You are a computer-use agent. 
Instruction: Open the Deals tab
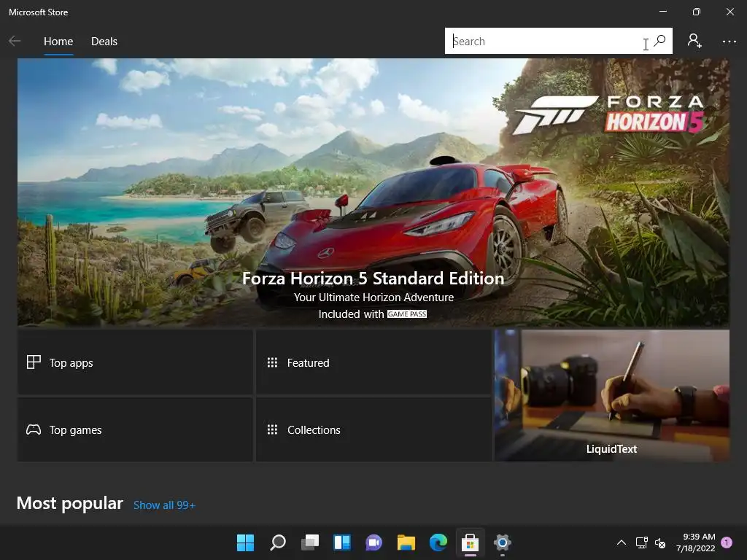click(104, 42)
